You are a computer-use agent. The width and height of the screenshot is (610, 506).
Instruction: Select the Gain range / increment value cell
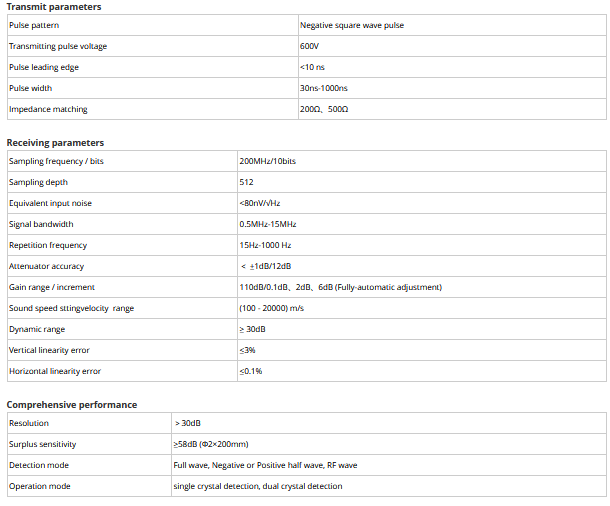coord(340,287)
